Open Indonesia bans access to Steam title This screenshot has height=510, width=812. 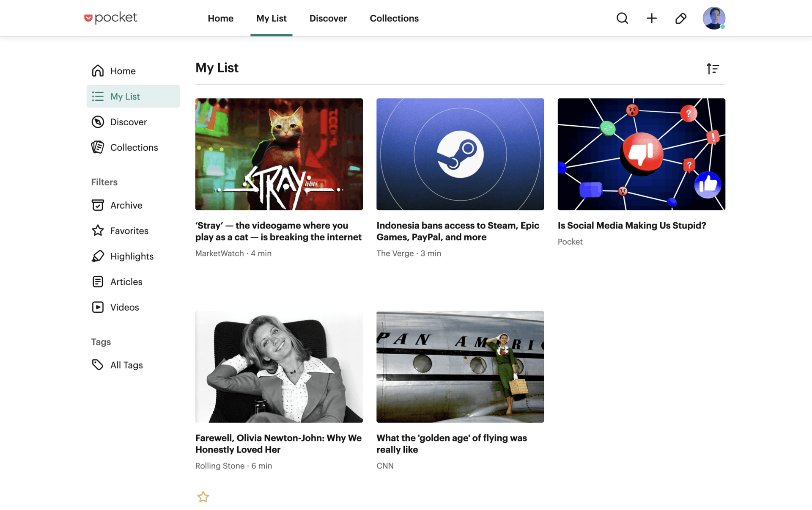[458, 231]
